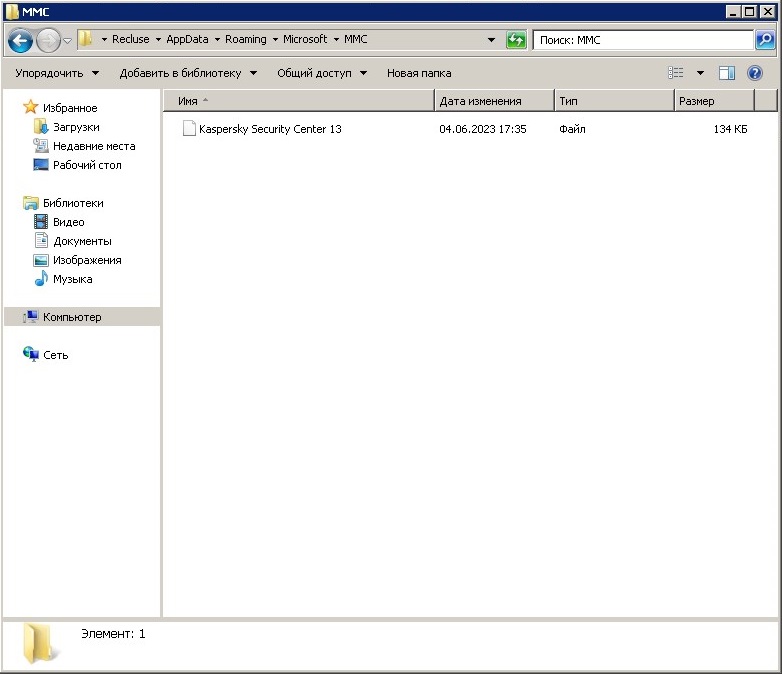The width and height of the screenshot is (782, 674).
Task: Select Компьютер in the navigation pane
Action: [72, 317]
